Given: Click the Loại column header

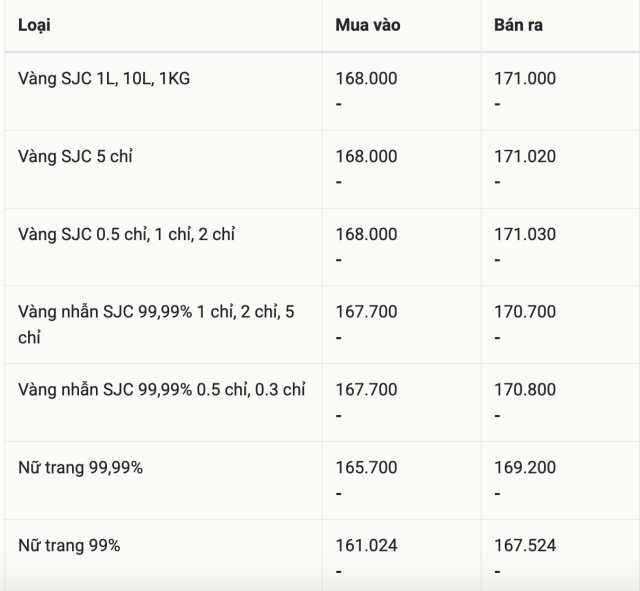Looking at the screenshot, I should pyautogui.click(x=34, y=25).
